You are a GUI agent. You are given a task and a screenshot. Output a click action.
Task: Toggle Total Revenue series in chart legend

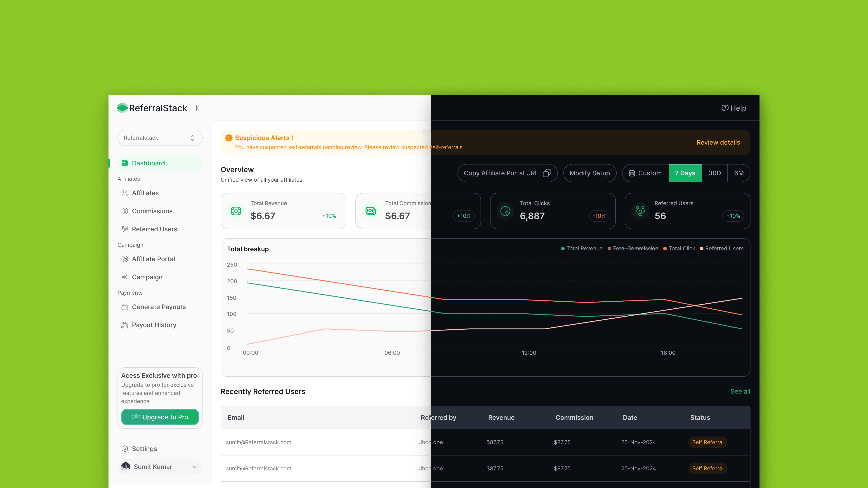pyautogui.click(x=584, y=249)
